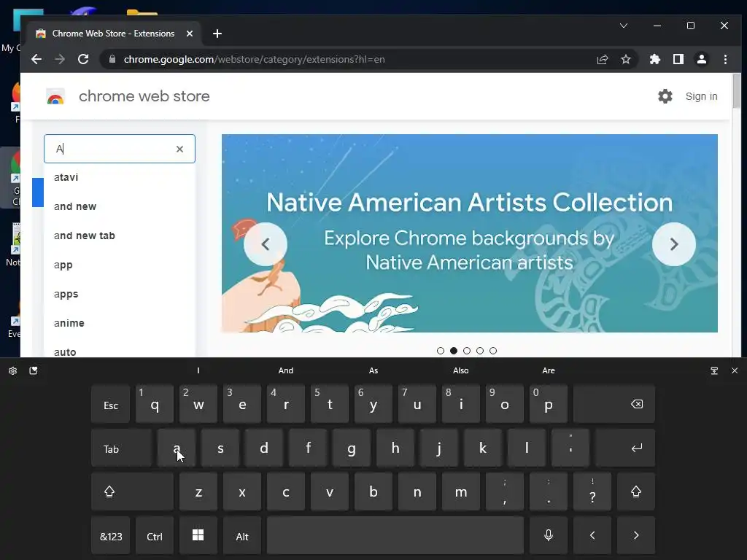Viewport: 747px width, 560px height.
Task: Open a new Chrome tab
Action: click(x=217, y=34)
